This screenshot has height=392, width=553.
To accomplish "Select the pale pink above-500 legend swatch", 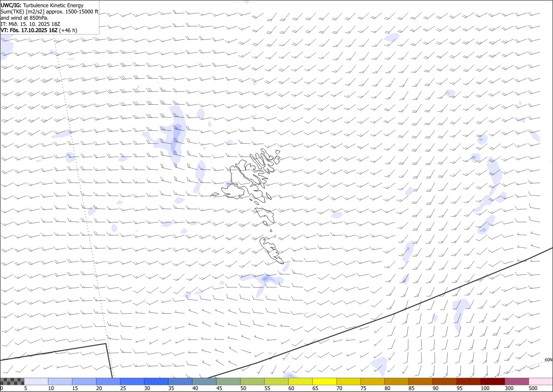I will coord(540,381).
